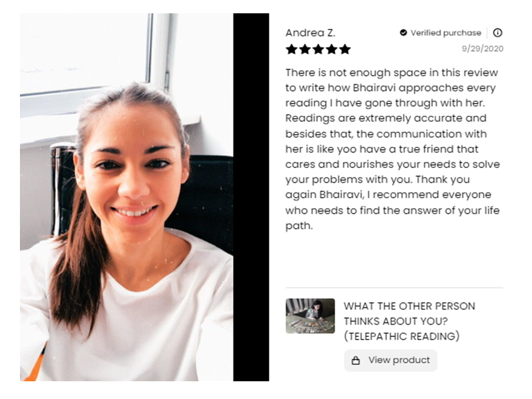Click the review date 9/29/2020
Screen dimensions: 532x399
tap(483, 49)
